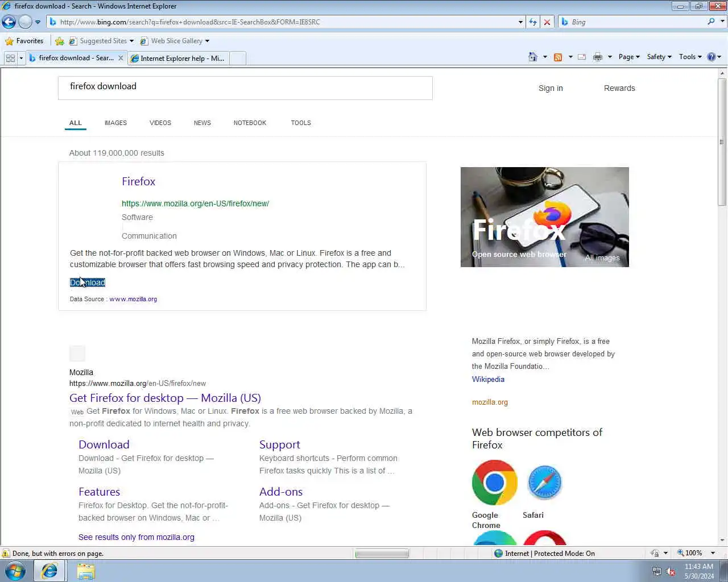728x582 pixels.
Task: Open the www.mozilla.org data source link
Action: click(133, 299)
